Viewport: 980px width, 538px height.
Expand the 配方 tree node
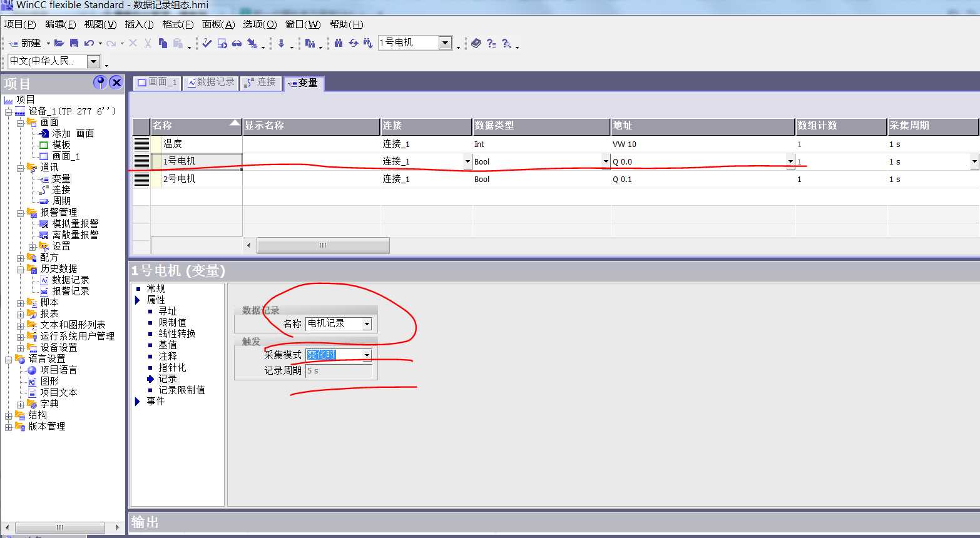(x=21, y=258)
